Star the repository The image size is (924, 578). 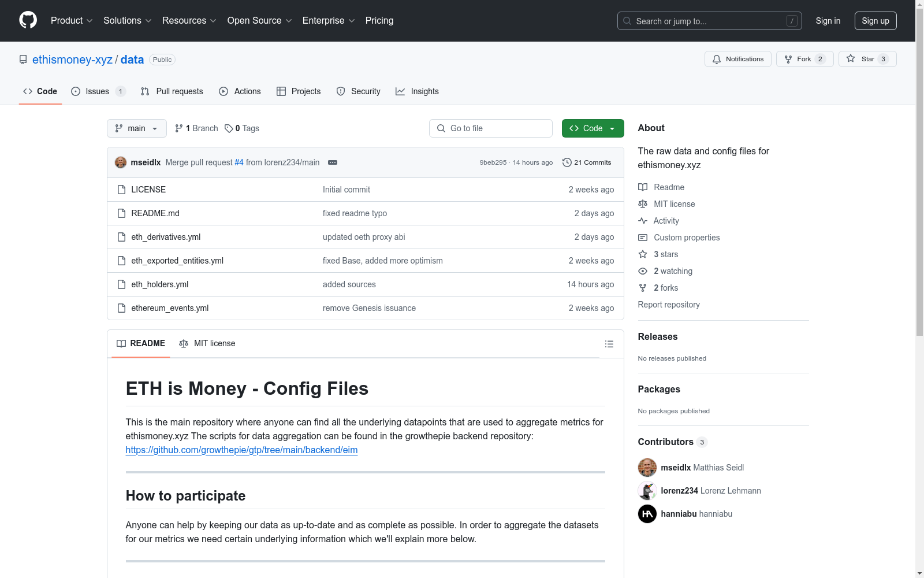coord(867,59)
